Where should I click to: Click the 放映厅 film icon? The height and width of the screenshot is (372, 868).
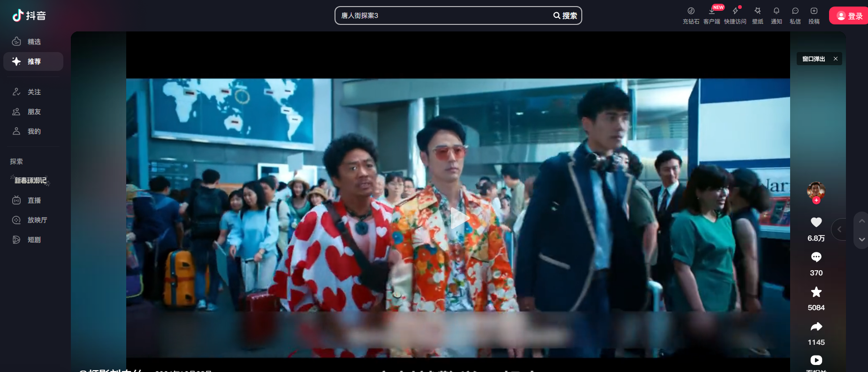tap(16, 220)
